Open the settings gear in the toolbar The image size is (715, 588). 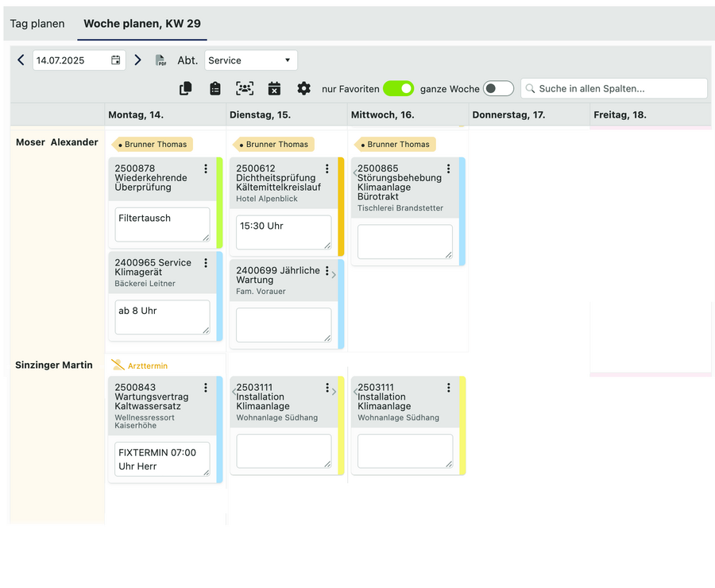tap(303, 88)
